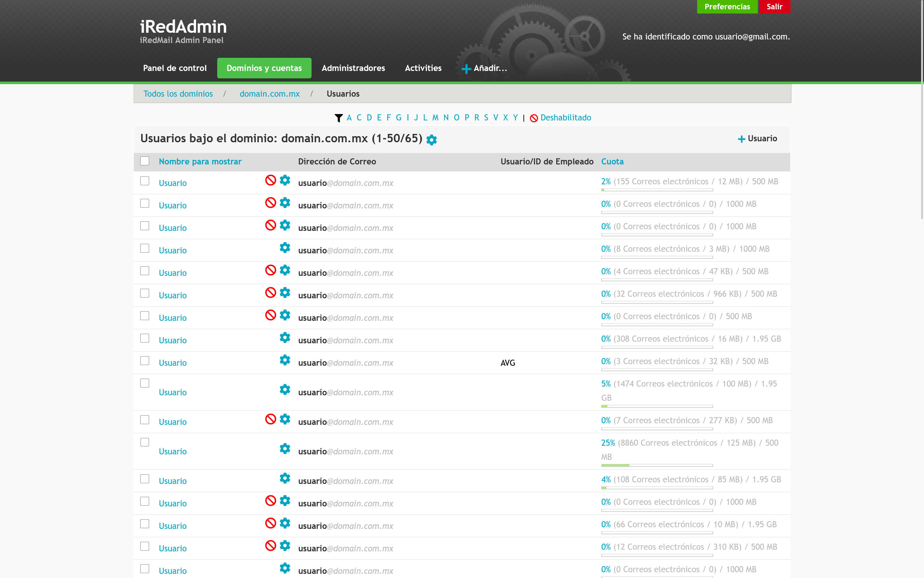Image resolution: width=924 pixels, height=578 pixels.
Task: Sort by Nombre para mostrar column
Action: tap(200, 162)
